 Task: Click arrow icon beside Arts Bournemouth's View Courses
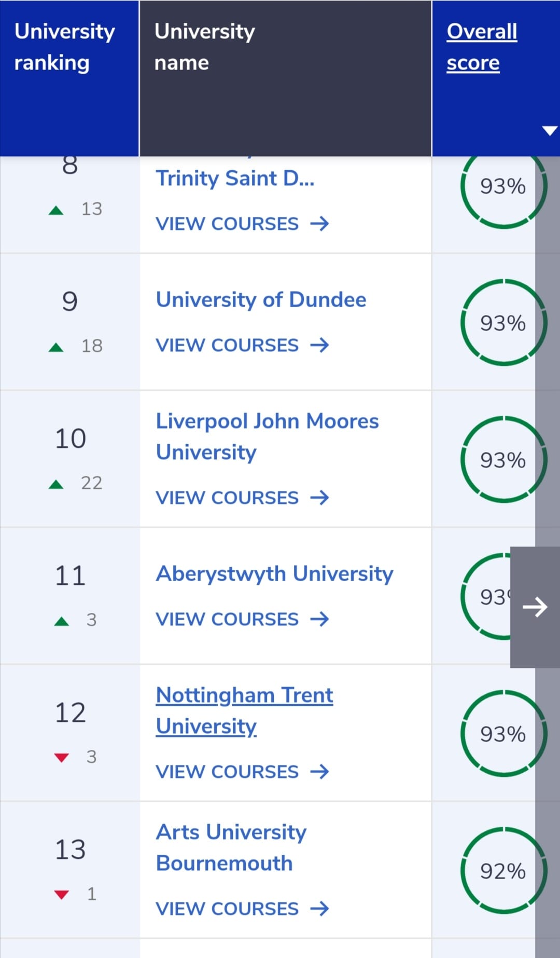319,909
